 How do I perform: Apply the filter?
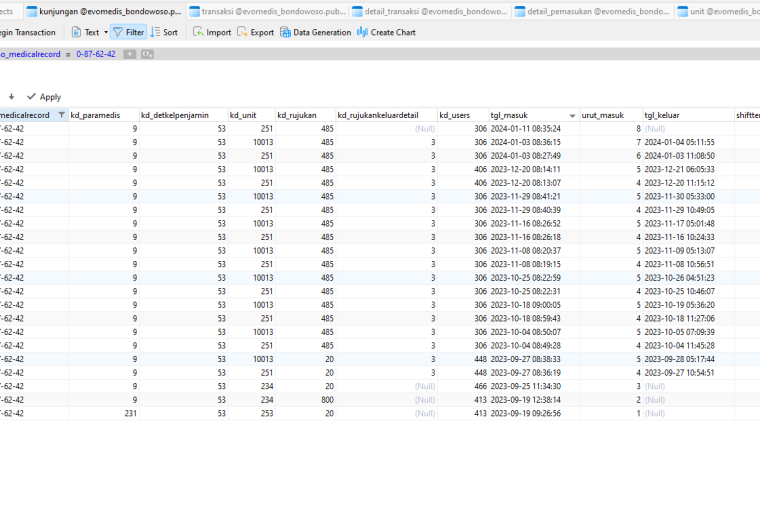click(44, 97)
